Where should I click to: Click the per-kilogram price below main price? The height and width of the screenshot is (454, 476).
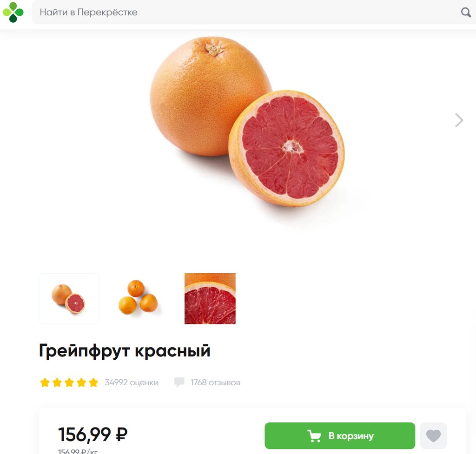tap(78, 451)
